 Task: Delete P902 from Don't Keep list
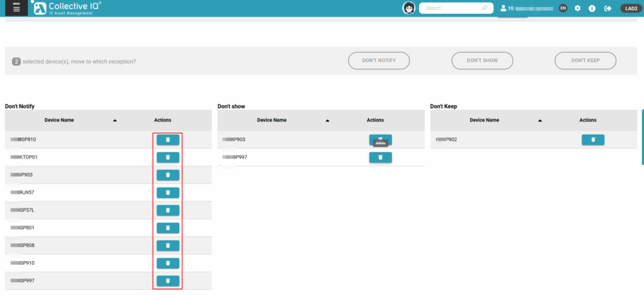(592, 140)
